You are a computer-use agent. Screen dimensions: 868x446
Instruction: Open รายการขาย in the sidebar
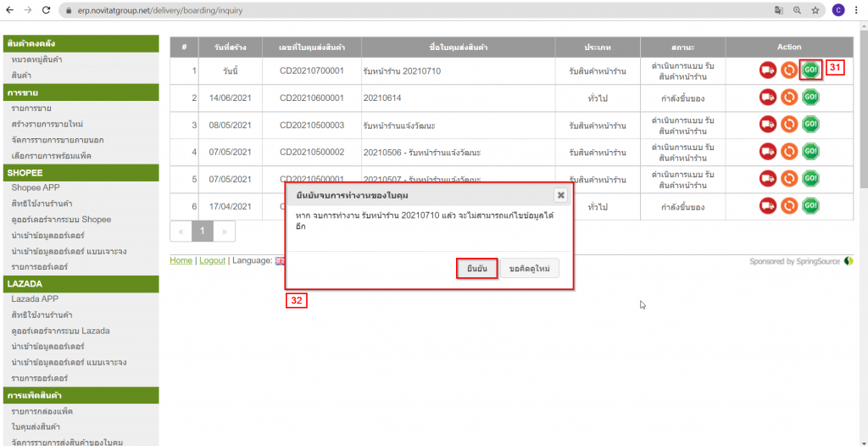(x=31, y=109)
